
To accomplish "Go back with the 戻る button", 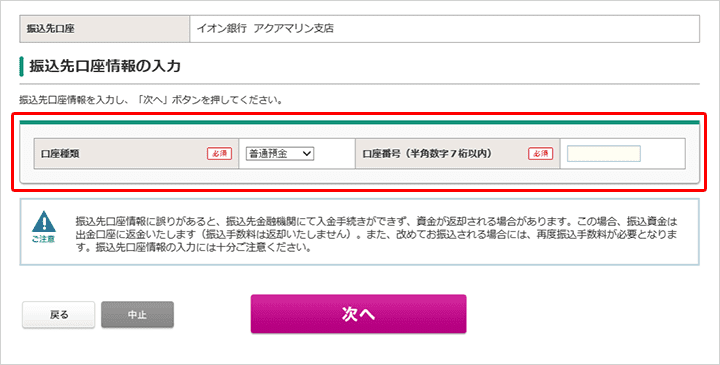I will 59,315.
